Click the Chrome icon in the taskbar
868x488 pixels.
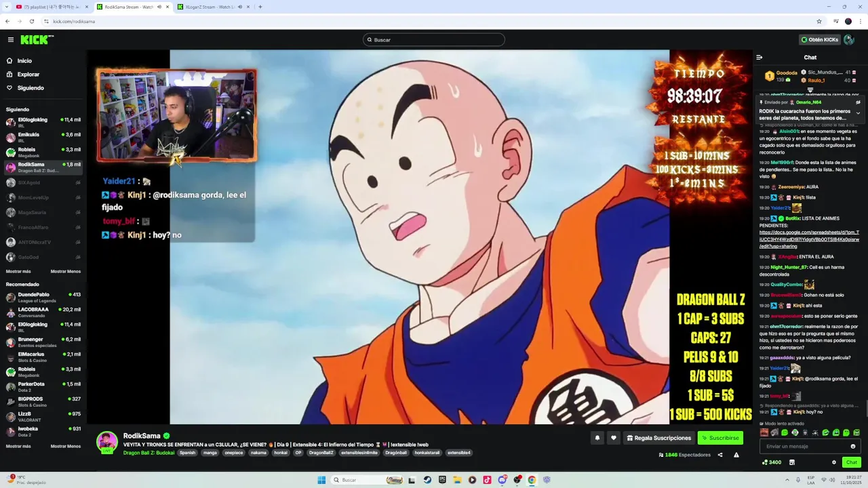point(532,480)
